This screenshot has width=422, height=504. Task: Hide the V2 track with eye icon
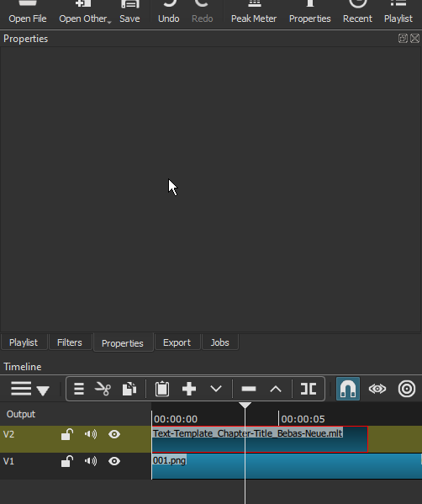click(114, 434)
